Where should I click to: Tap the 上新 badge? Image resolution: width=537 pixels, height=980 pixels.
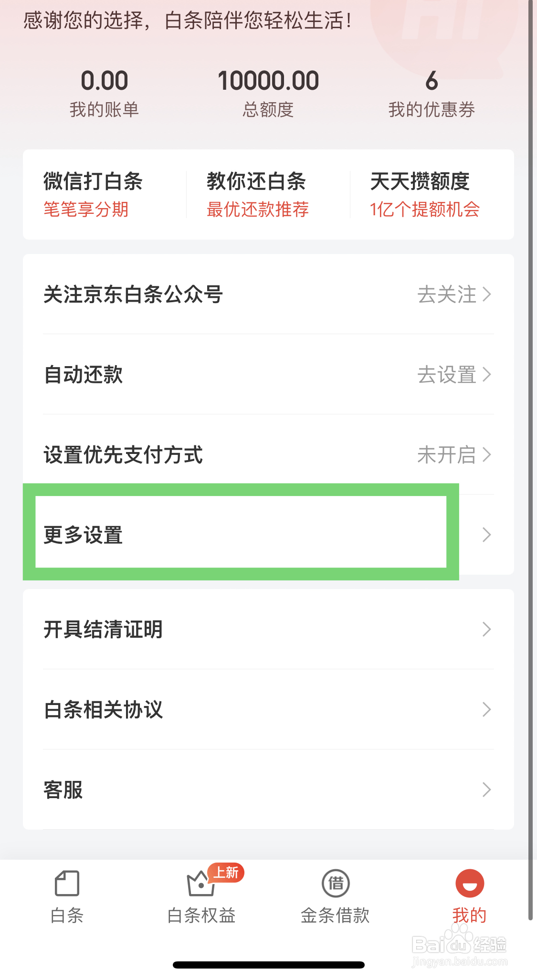(226, 873)
